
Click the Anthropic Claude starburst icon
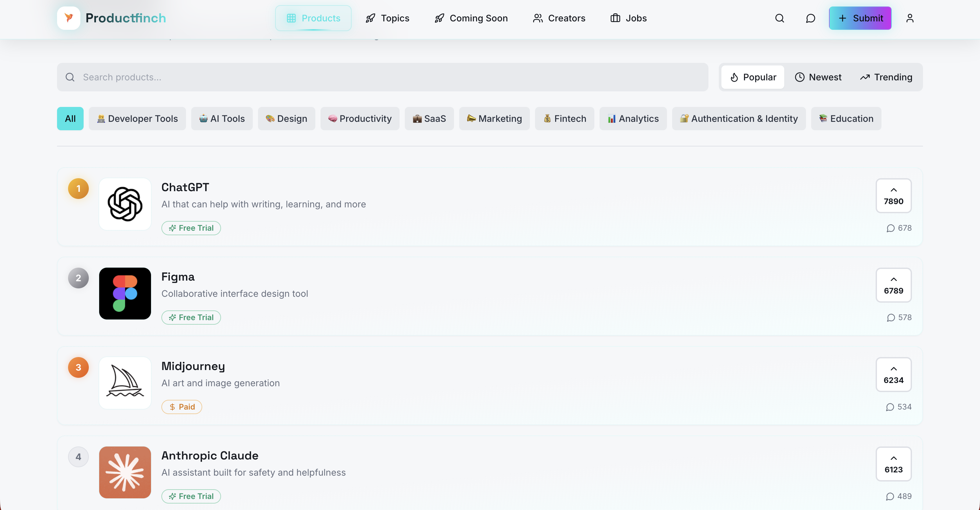pyautogui.click(x=125, y=472)
